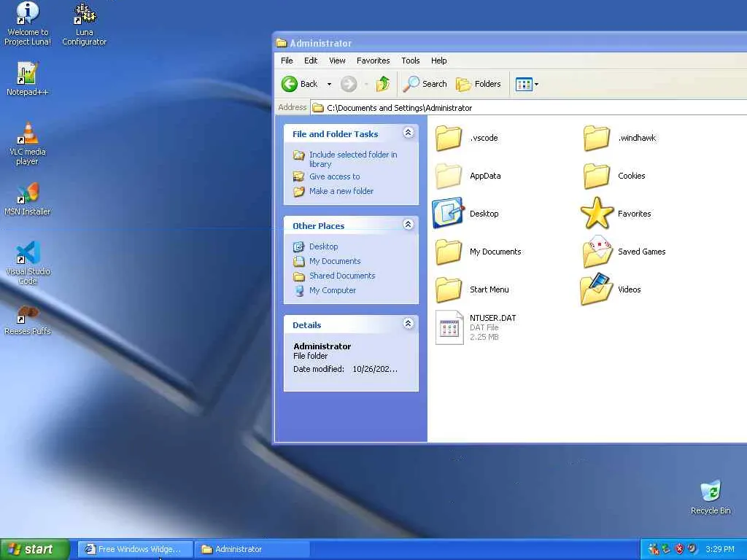Select the Favorites star folder
The height and width of the screenshot is (560, 747).
[x=616, y=214]
